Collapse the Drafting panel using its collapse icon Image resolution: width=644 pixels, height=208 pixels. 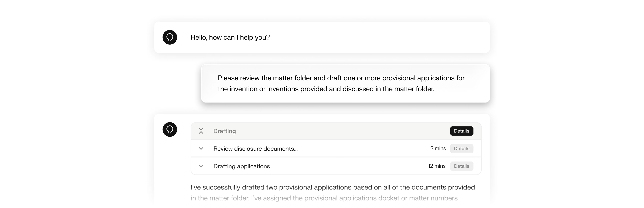point(201,131)
